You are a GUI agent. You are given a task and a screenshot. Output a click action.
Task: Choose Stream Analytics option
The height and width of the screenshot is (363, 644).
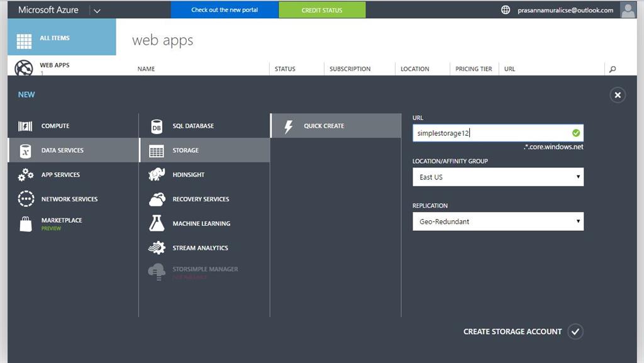coord(204,248)
